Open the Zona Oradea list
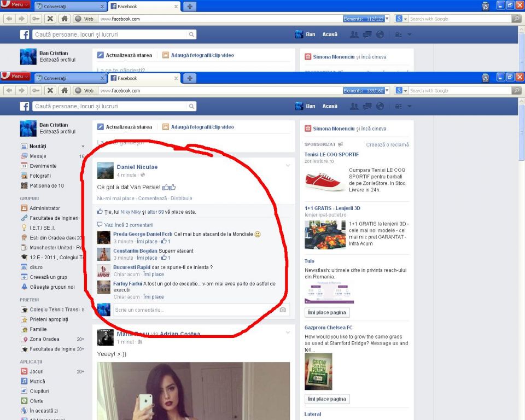 pos(44,339)
